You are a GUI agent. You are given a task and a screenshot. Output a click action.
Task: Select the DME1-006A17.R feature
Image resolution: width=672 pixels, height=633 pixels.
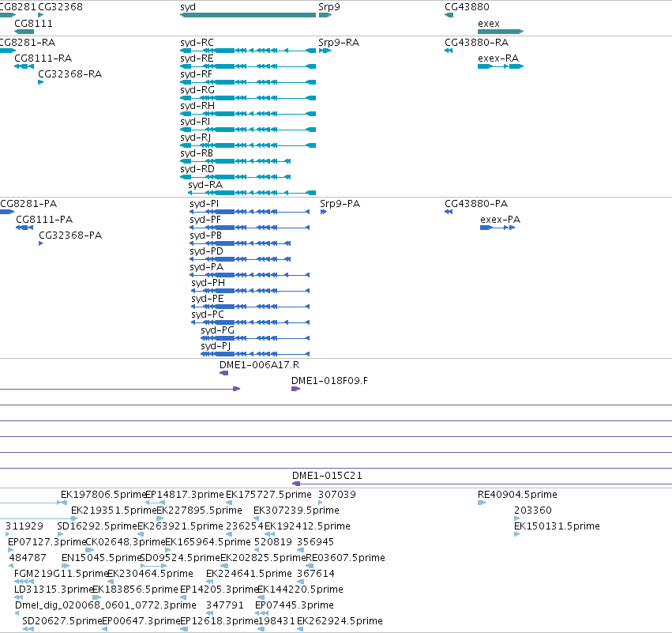223,373
